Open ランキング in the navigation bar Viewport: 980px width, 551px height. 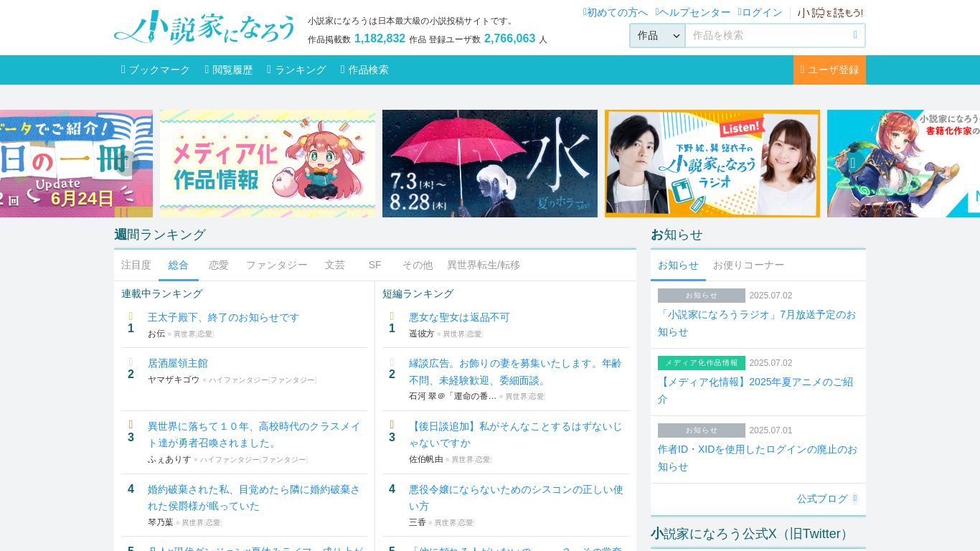pos(297,70)
